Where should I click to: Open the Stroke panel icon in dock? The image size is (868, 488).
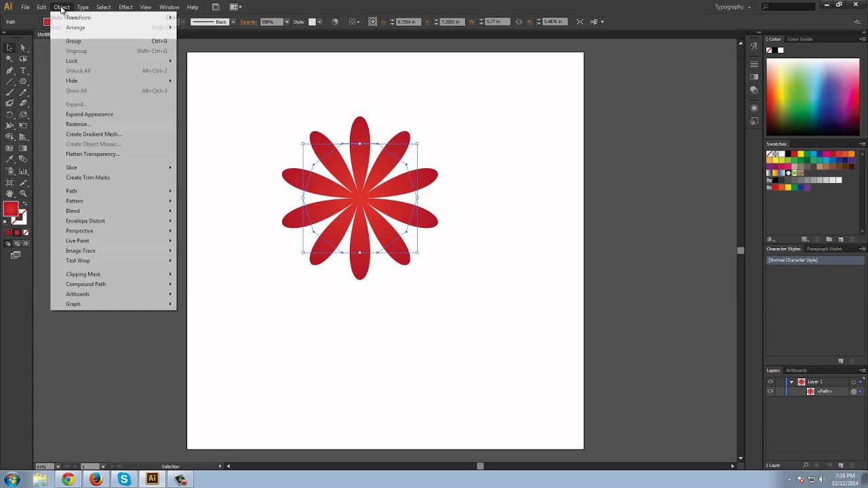coord(754,64)
